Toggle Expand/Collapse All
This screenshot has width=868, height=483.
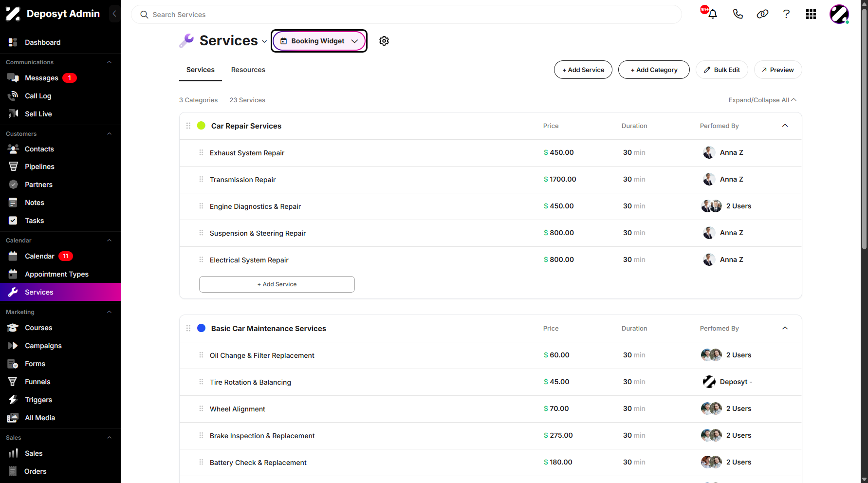tap(762, 100)
